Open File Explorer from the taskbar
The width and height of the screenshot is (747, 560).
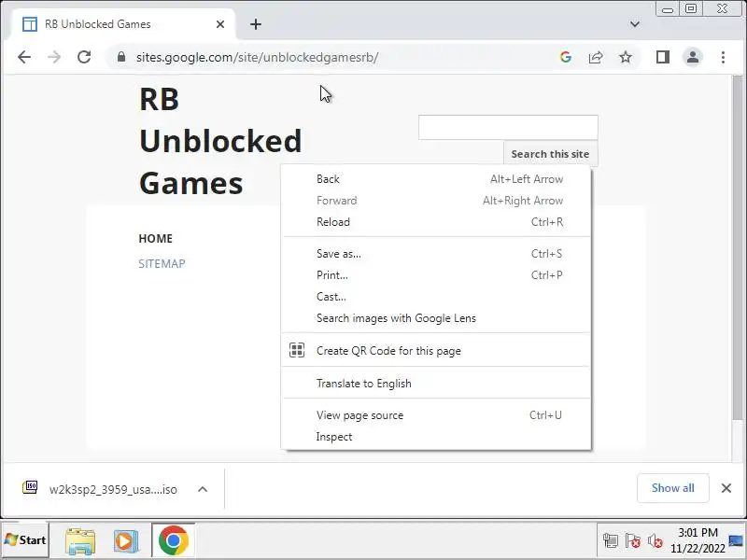[80, 541]
